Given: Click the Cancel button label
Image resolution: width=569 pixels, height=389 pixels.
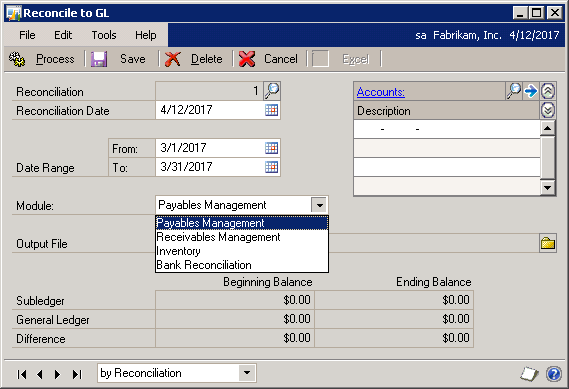Looking at the screenshot, I should point(281,59).
